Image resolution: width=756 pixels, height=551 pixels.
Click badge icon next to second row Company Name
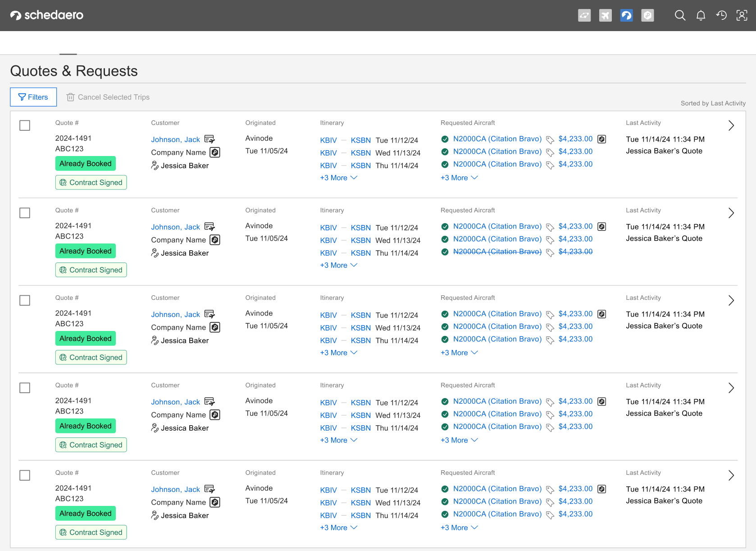click(x=215, y=240)
